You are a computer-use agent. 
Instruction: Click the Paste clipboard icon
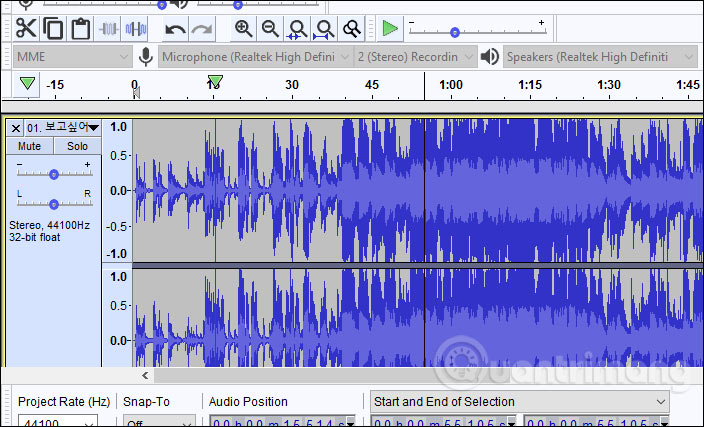81,28
